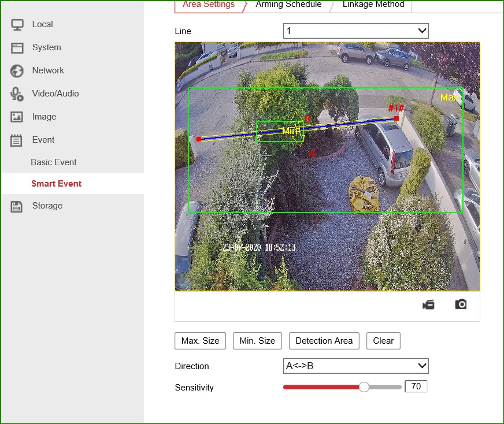Capture a snapshot with the camera icon
This screenshot has height=424, width=504.
point(461,304)
